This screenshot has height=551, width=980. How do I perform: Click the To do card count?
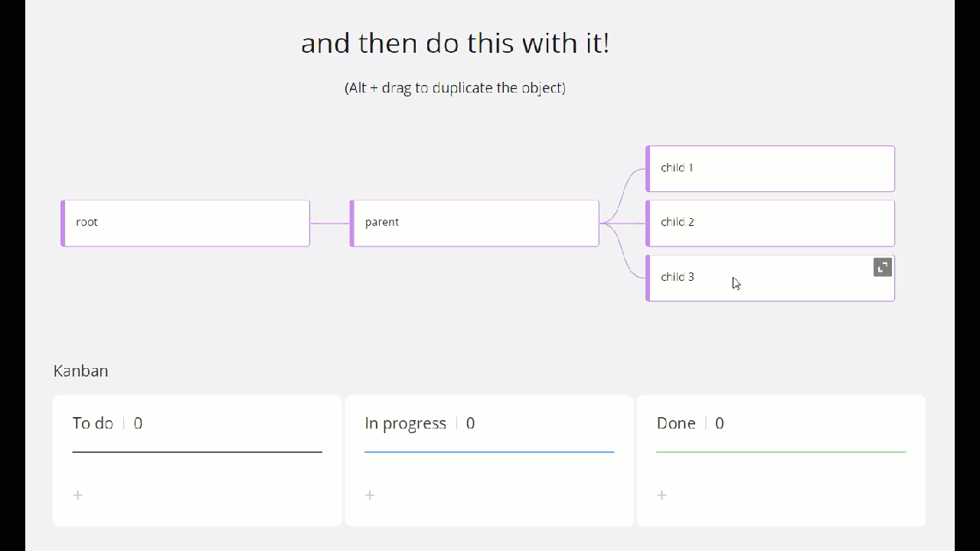pos(138,423)
